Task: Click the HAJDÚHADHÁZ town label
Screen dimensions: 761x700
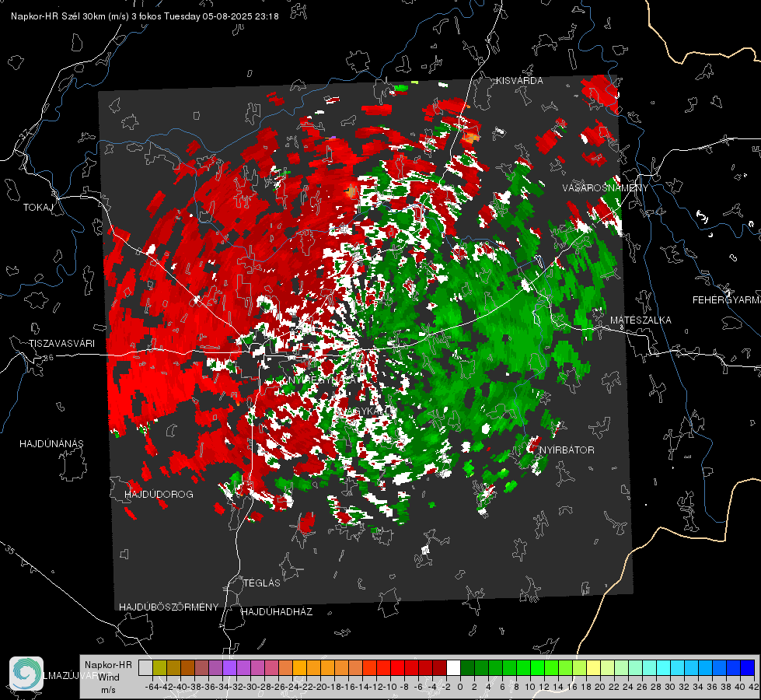Action: click(x=278, y=612)
